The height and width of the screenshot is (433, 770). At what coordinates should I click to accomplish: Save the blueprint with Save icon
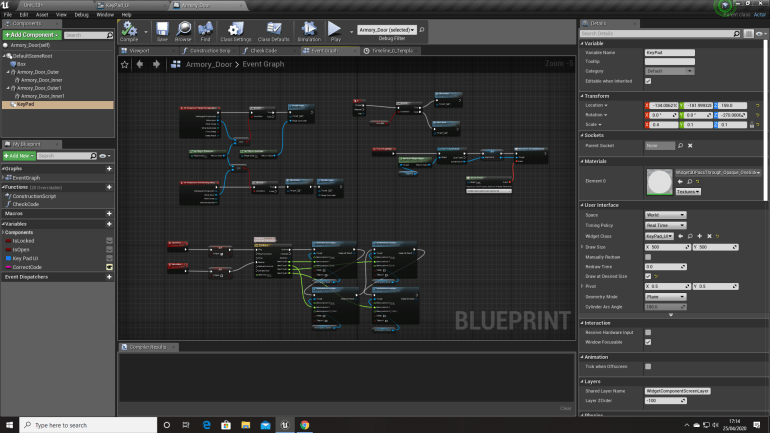[x=162, y=31]
